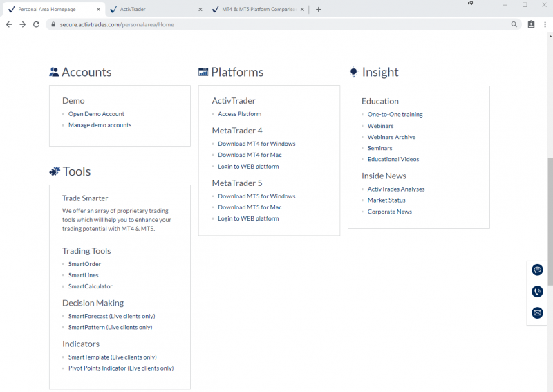
Task: Open Corporate News link
Action: (x=390, y=212)
